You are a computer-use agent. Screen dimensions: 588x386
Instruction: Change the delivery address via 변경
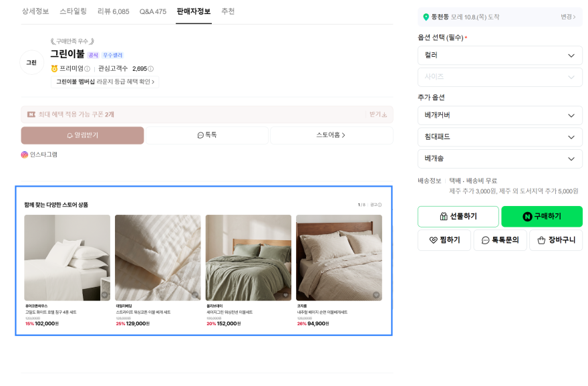tap(568, 17)
